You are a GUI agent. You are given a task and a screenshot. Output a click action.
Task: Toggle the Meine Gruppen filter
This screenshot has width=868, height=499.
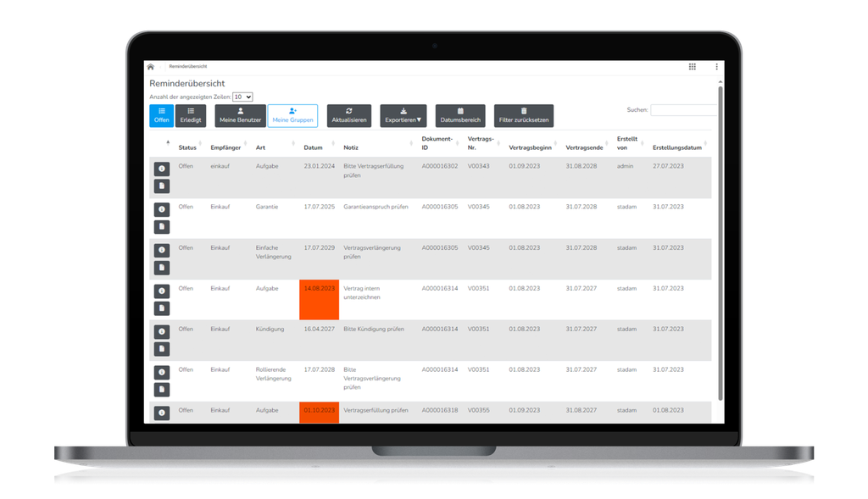[x=292, y=115]
